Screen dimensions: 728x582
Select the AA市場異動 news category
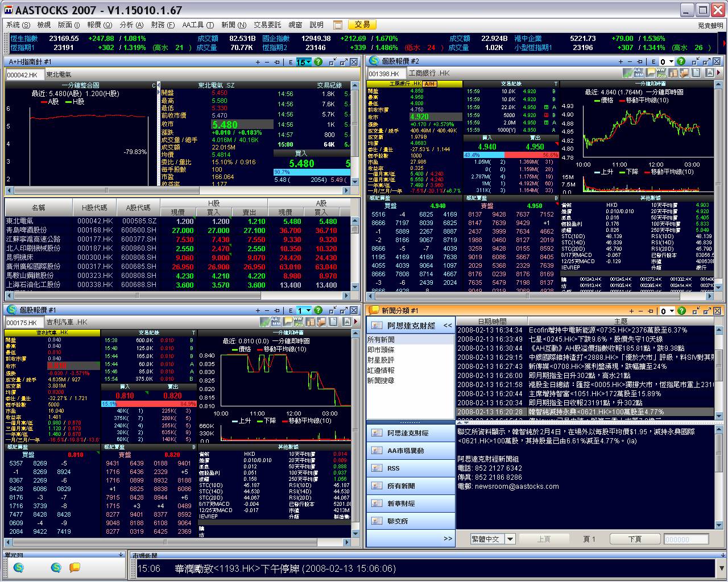pos(411,451)
